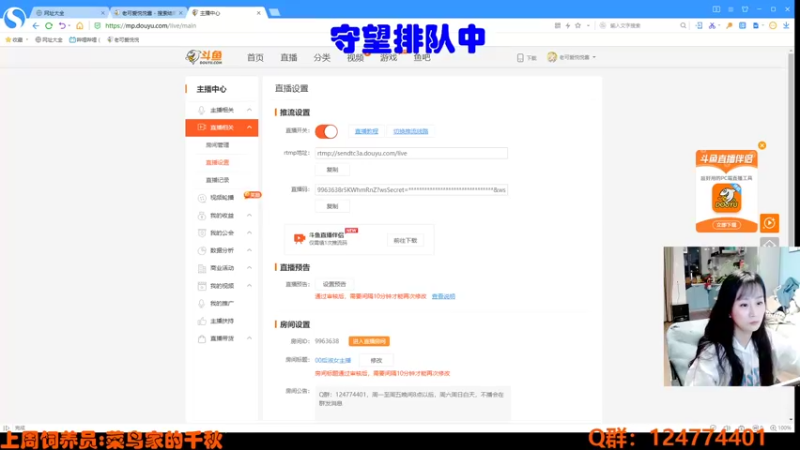
Task: Open the favorites star dropdown arrow in address bar
Action: tap(588, 26)
